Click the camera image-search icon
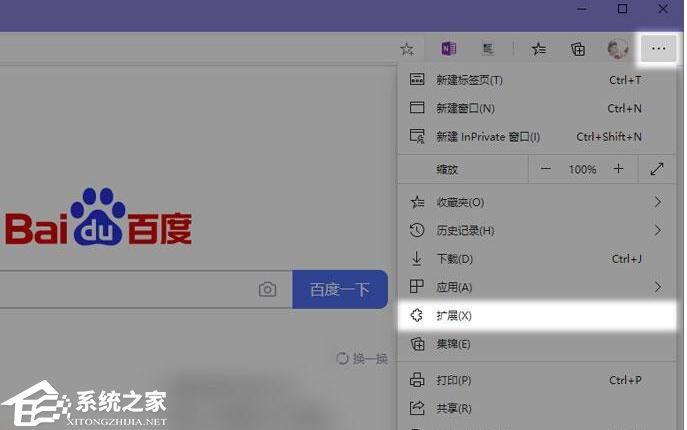687x430 pixels. point(267,289)
